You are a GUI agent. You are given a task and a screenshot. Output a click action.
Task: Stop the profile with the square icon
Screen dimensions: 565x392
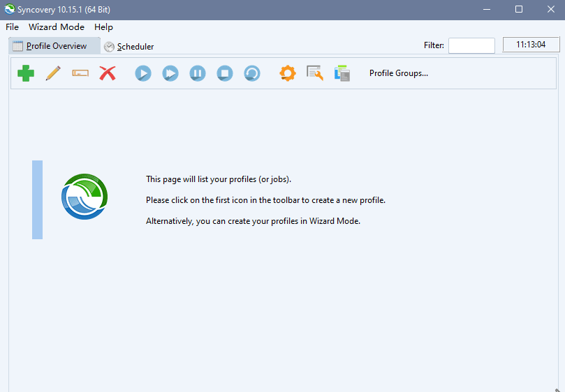click(225, 73)
